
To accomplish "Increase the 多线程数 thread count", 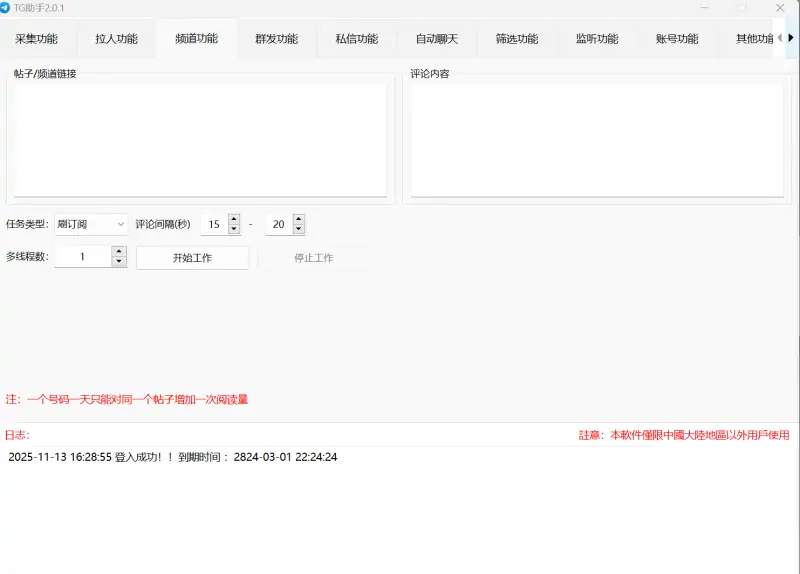I will click(x=119, y=251).
